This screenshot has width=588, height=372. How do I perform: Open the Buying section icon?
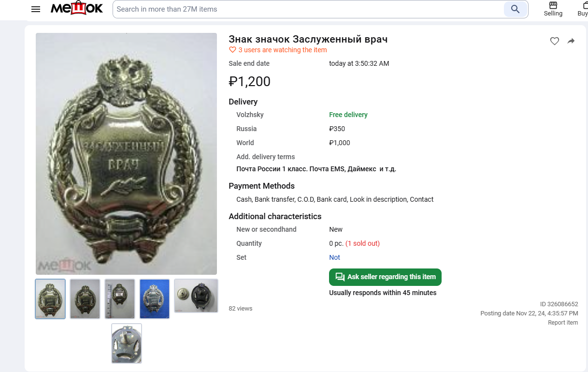583,9
